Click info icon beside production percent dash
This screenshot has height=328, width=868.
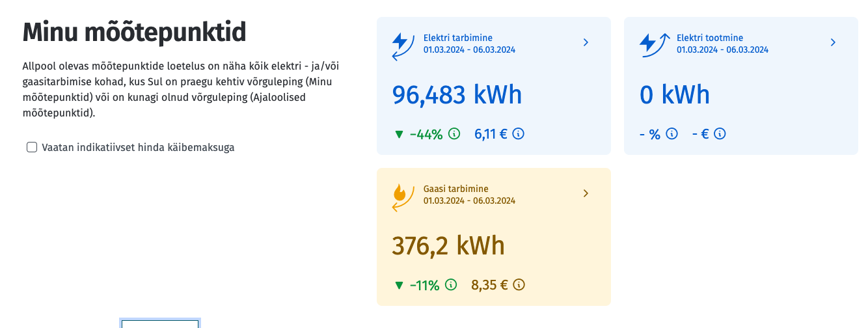[x=672, y=133]
